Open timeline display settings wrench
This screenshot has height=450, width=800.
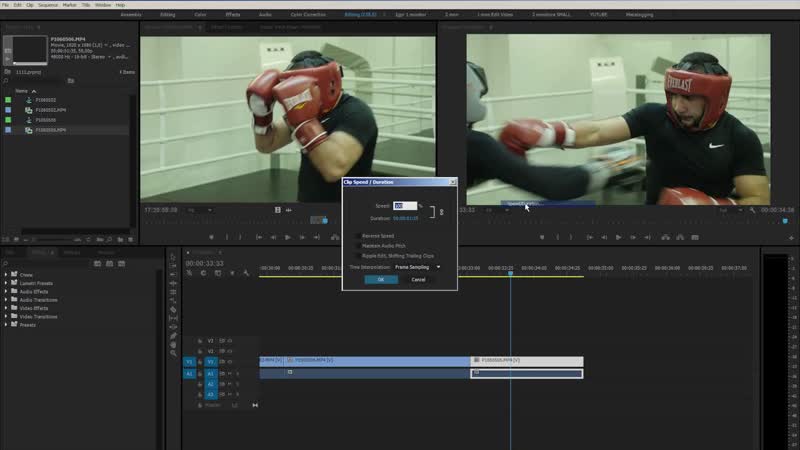(246, 273)
